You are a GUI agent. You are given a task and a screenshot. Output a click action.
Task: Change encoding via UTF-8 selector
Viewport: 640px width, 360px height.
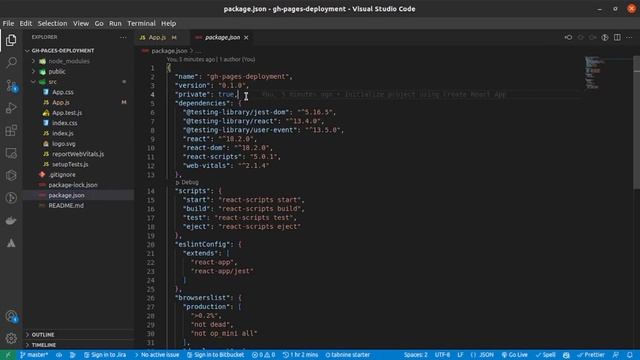click(442, 355)
